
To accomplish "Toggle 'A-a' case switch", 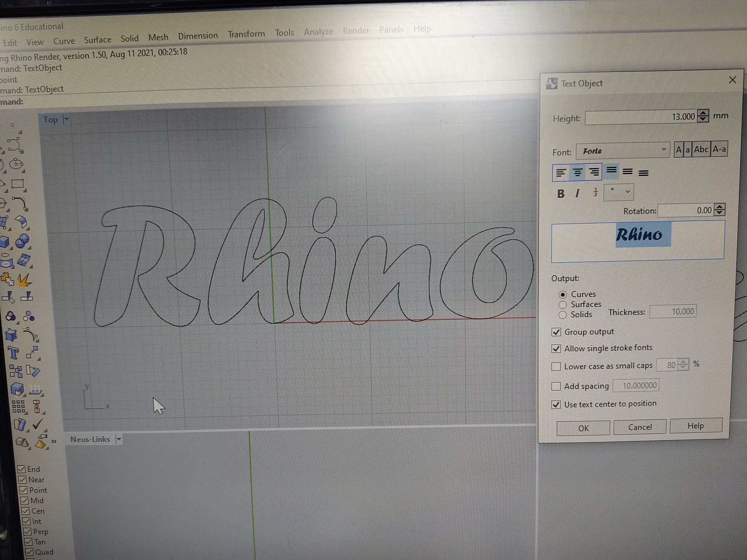I will point(719,149).
